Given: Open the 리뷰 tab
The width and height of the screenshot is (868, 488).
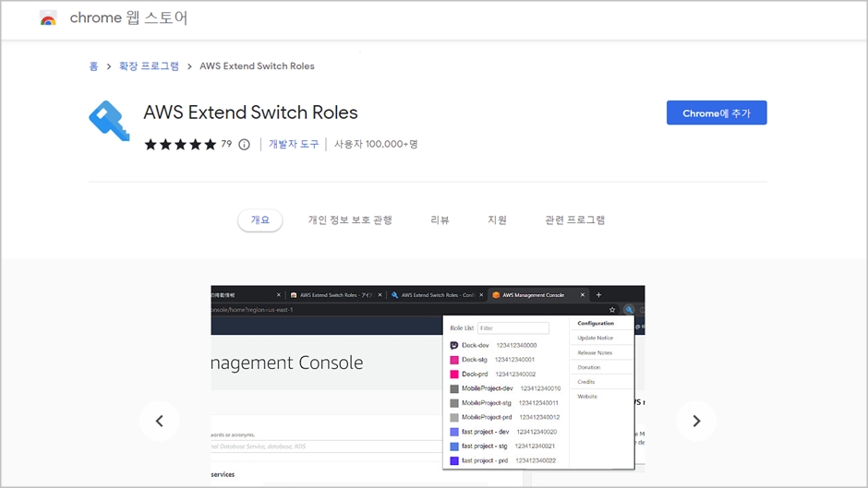Looking at the screenshot, I should 440,220.
